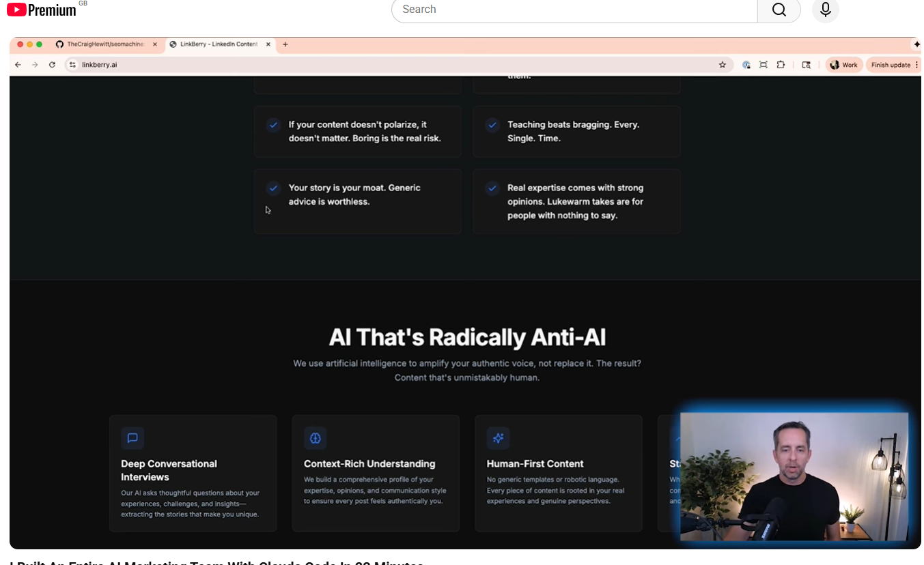Click the Deep Conversational Interviews chat icon
The width and height of the screenshot is (924, 565).
pos(132,438)
